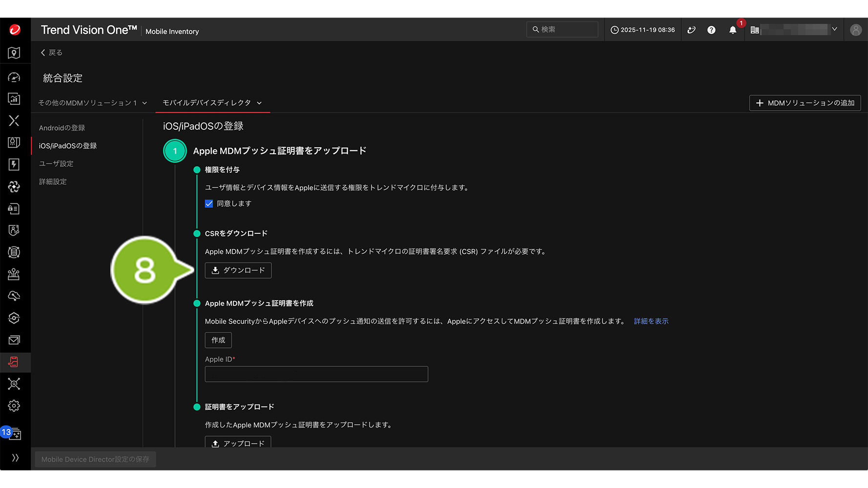Click the CSR ダウンロード button
The image size is (868, 488).
[238, 270]
